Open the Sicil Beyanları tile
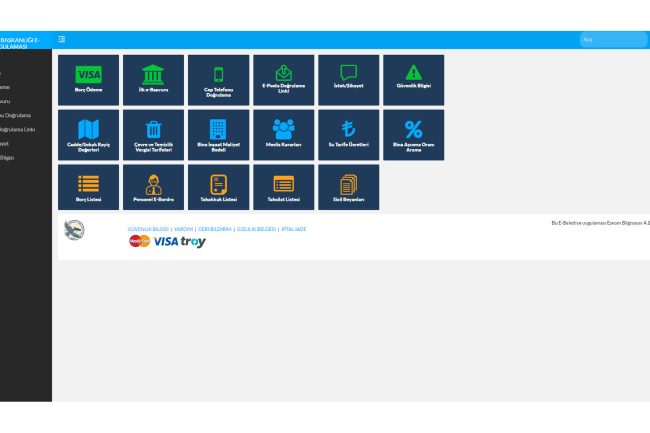Image resolution: width=650 pixels, height=433 pixels. pyautogui.click(x=348, y=188)
